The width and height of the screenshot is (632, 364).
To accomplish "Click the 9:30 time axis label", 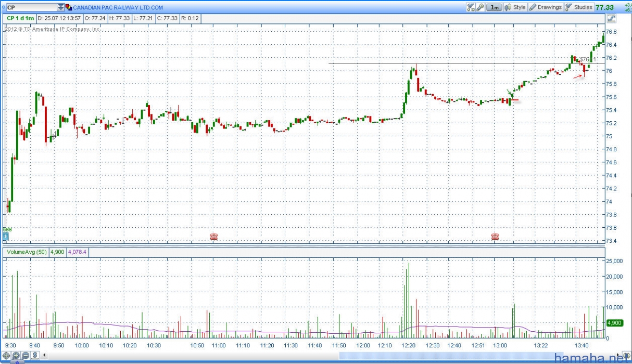I will click(x=10, y=346).
